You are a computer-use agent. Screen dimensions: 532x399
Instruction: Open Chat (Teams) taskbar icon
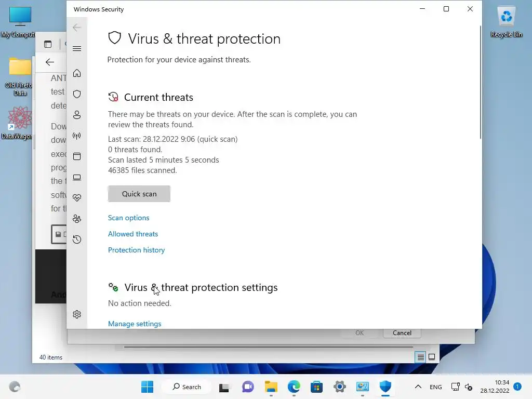point(248,387)
